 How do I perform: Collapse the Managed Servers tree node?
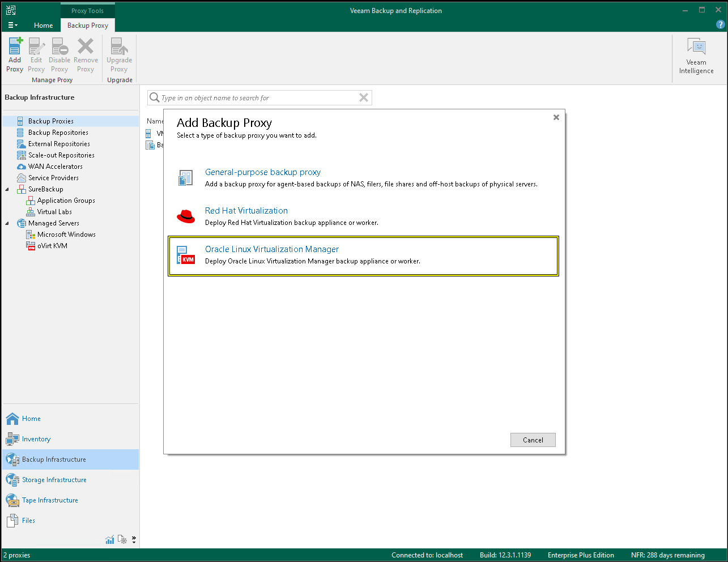pos(7,223)
